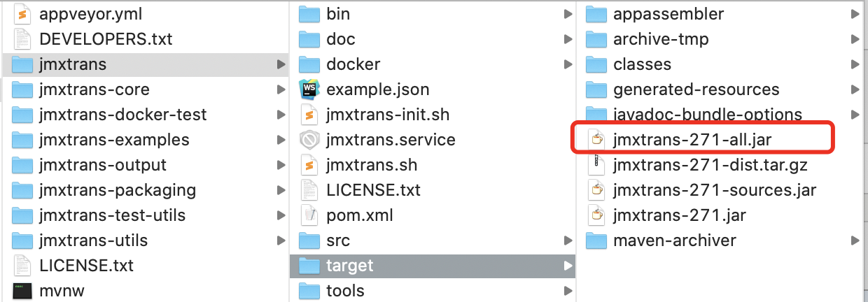Click the jar icon of jmxtrans-271-sources.jar
The height and width of the screenshot is (302, 868).
(x=596, y=190)
